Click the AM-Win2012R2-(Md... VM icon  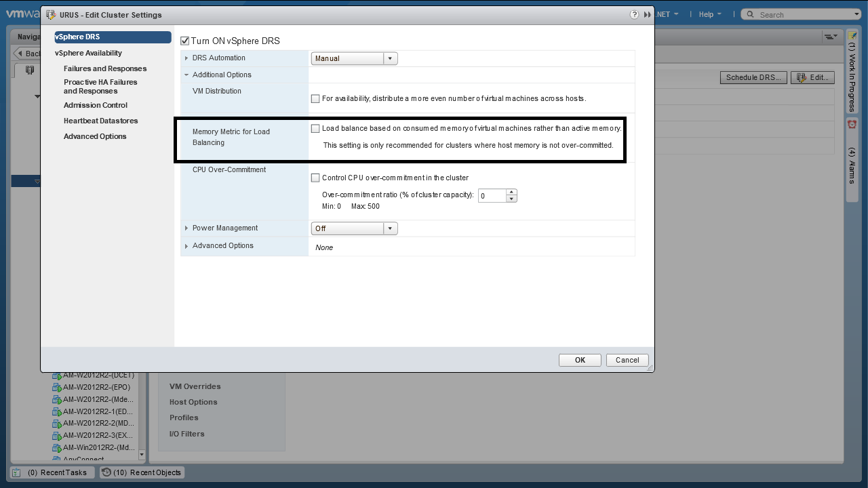click(x=57, y=448)
